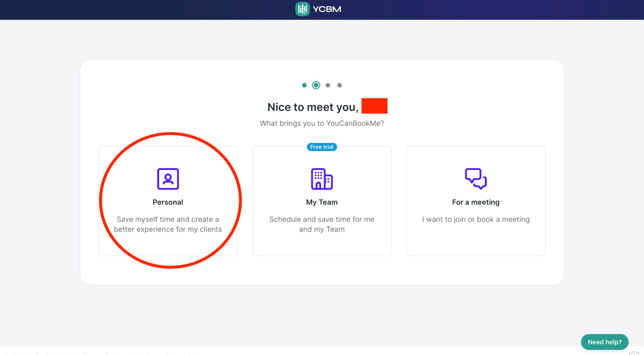
Task: Open the widget icon at the bottom right corner
Action: [x=634, y=352]
